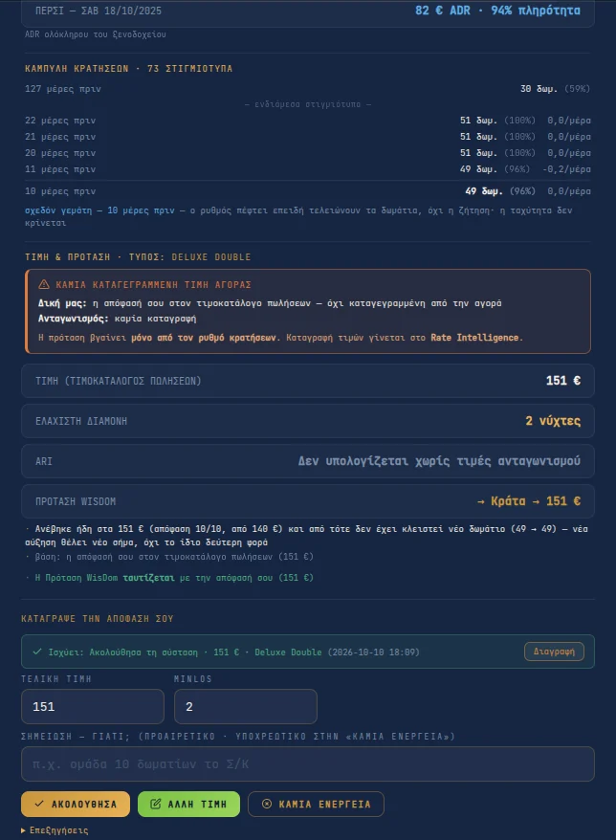Click the warning triangle icon in the alert box
The width and height of the screenshot is (616, 840).
[x=44, y=284]
